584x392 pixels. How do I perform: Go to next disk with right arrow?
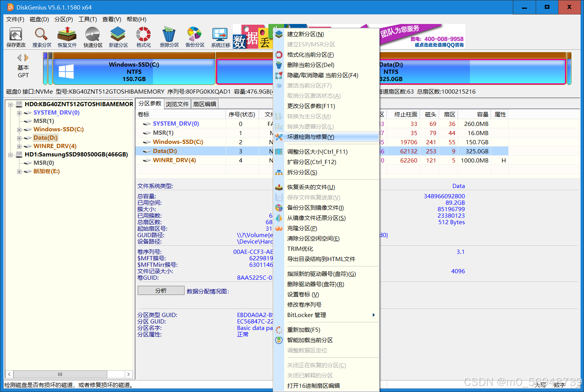point(26,58)
